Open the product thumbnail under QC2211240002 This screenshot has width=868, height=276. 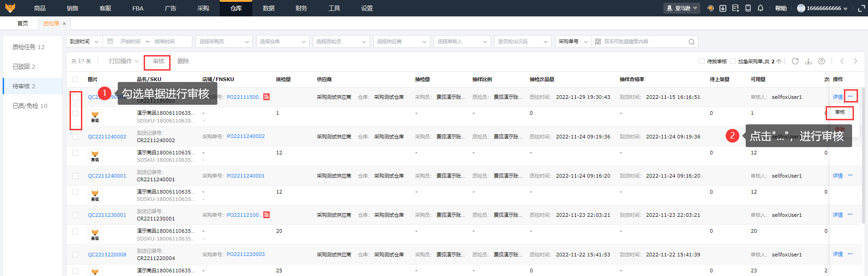click(95, 156)
